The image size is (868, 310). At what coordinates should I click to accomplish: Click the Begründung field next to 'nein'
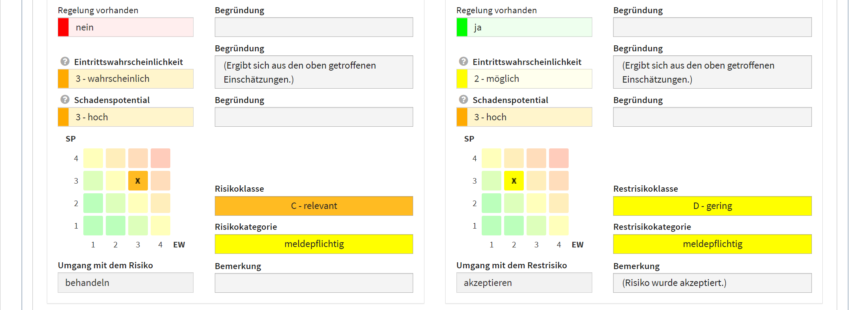click(314, 27)
